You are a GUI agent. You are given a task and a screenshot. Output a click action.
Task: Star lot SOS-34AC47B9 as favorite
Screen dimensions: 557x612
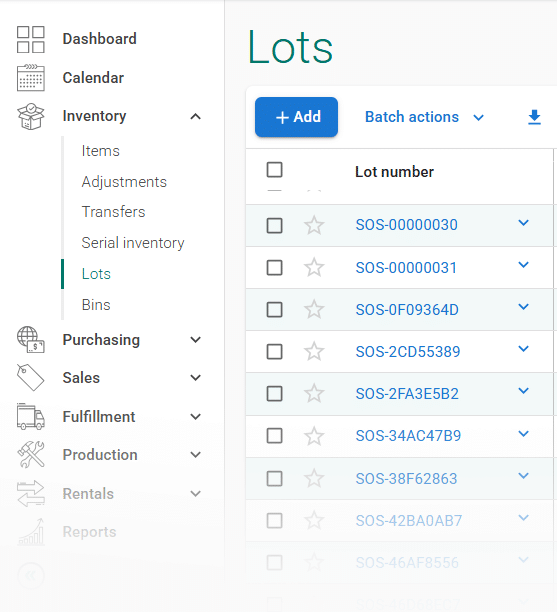coord(314,436)
